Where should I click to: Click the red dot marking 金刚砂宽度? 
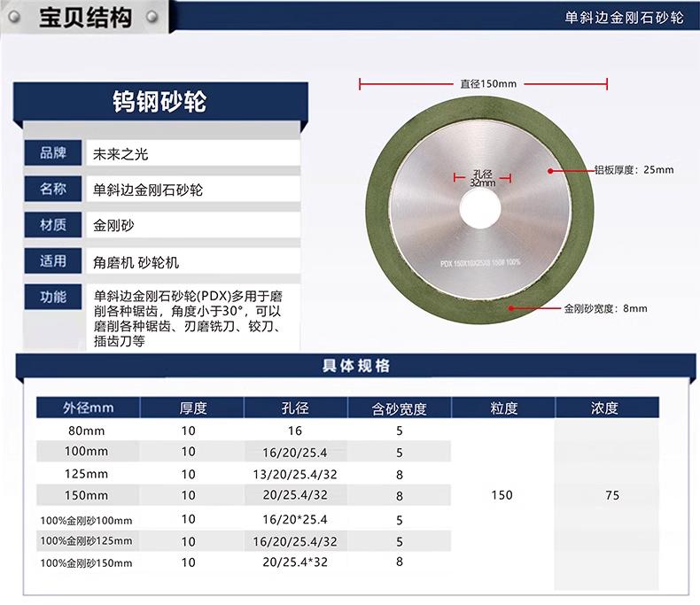pyautogui.click(x=510, y=308)
